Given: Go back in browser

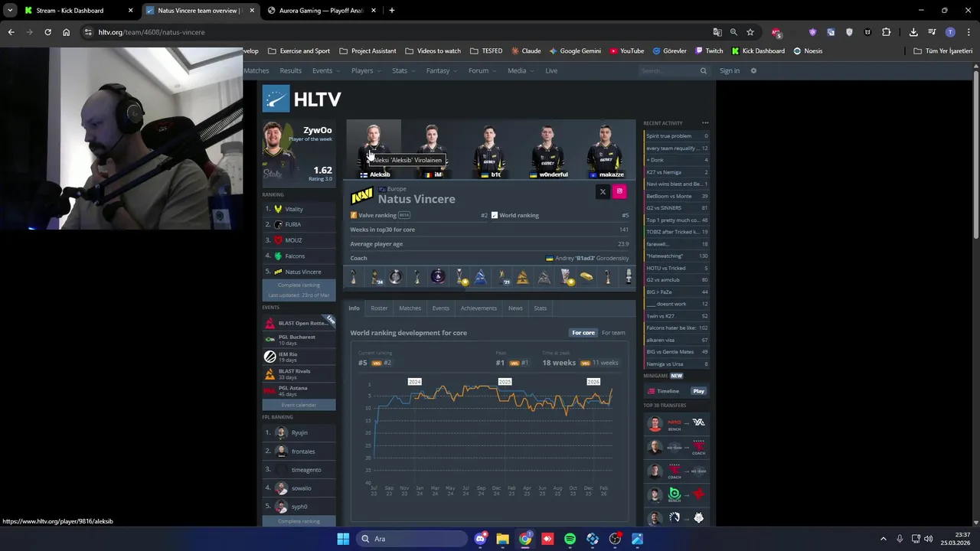Looking at the screenshot, I should (x=11, y=32).
